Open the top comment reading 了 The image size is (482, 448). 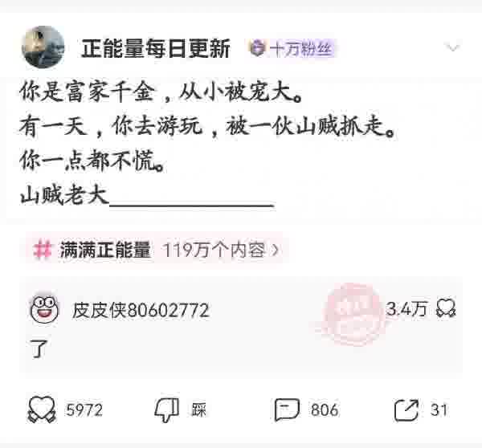(x=39, y=348)
